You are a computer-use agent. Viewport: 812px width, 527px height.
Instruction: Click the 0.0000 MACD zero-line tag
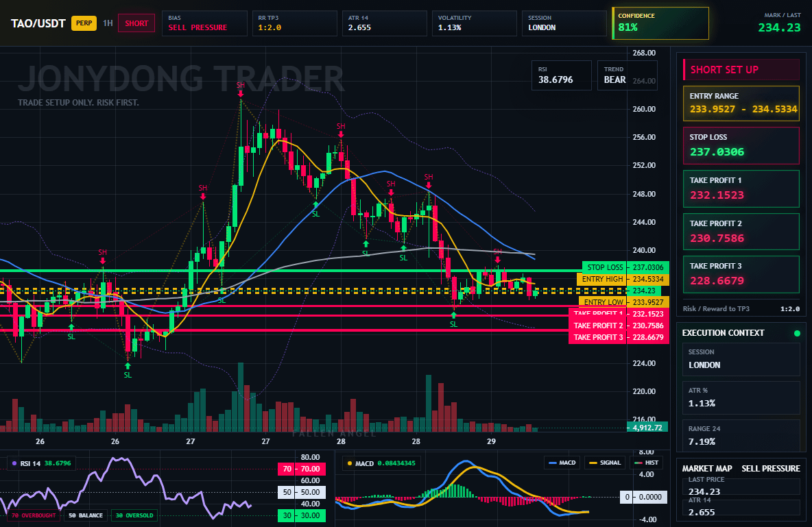[644, 497]
